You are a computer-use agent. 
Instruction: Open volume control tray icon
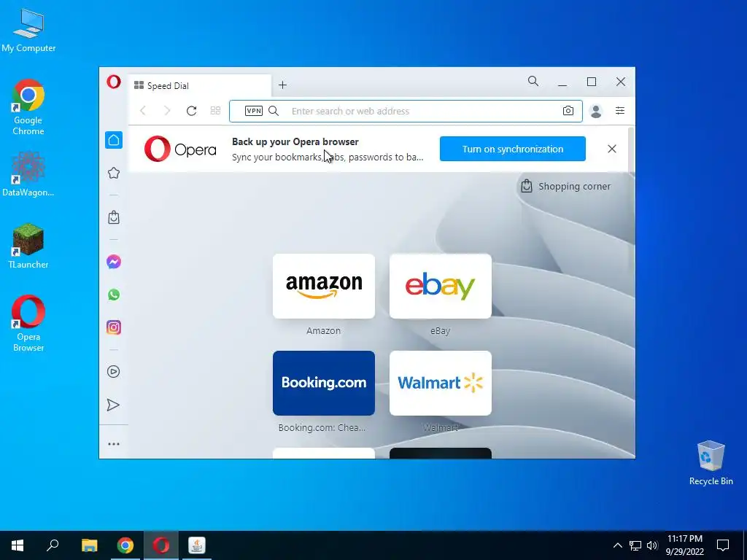tap(652, 545)
